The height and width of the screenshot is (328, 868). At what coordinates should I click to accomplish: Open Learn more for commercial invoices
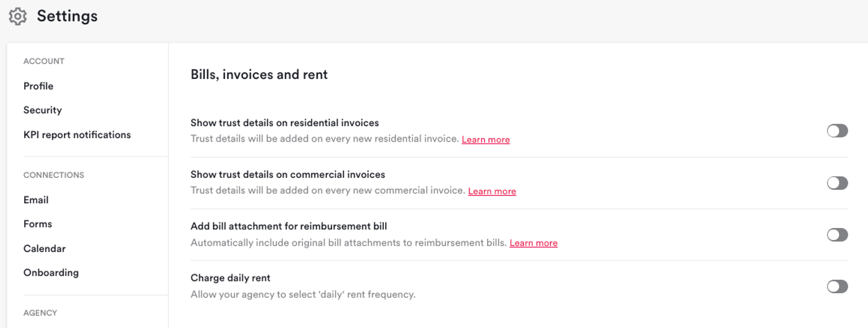[492, 191]
